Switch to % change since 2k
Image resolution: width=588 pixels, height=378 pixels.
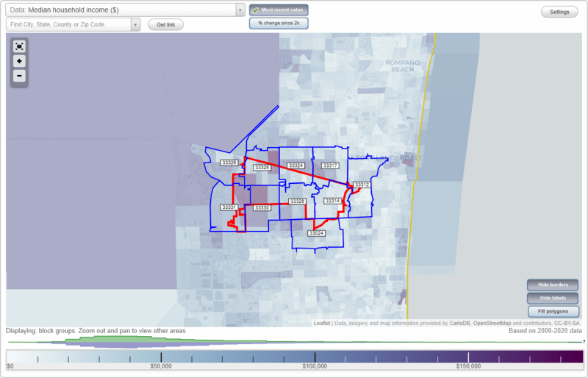click(x=279, y=24)
